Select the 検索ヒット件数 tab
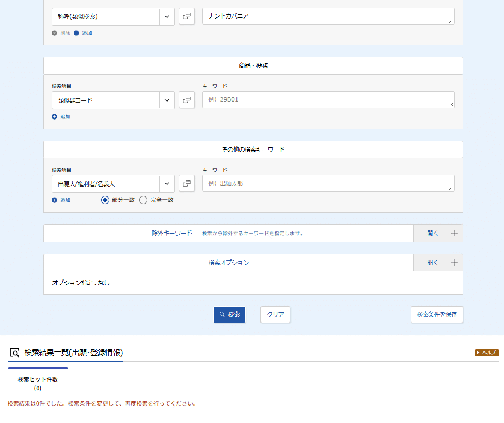 [38, 383]
